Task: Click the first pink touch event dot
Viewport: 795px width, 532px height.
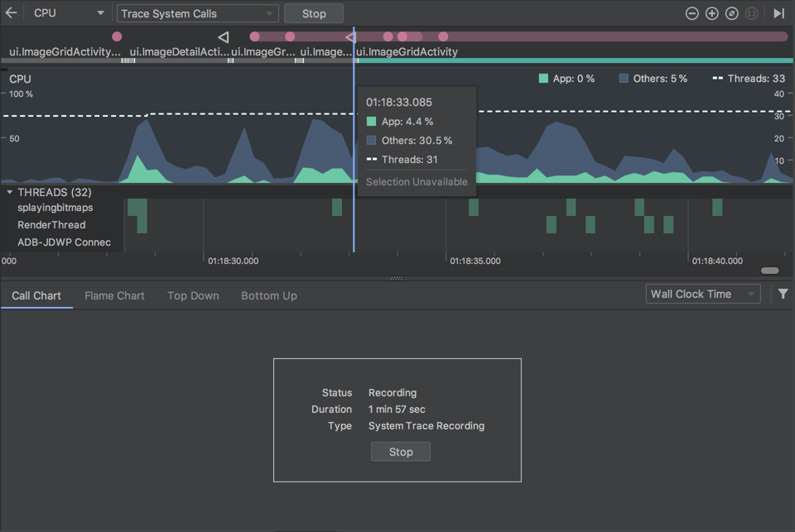Action: (117, 36)
